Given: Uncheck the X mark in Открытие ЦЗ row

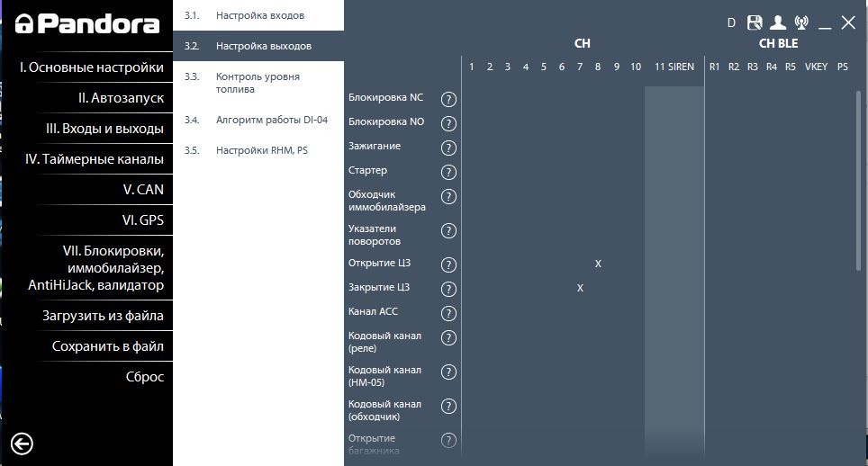Looking at the screenshot, I should point(598,264).
